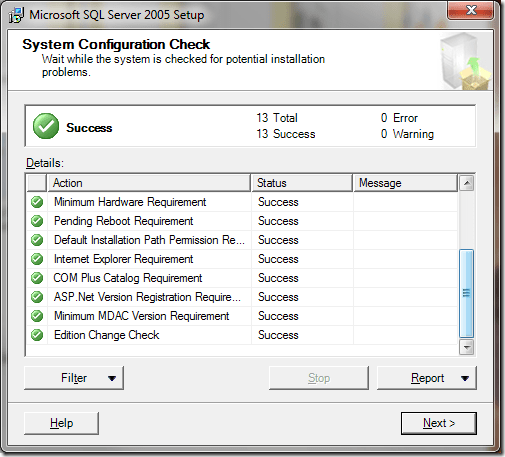The width and height of the screenshot is (505, 457).
Task: Click Success status of Pending Reboot Requirement
Action: click(278, 221)
